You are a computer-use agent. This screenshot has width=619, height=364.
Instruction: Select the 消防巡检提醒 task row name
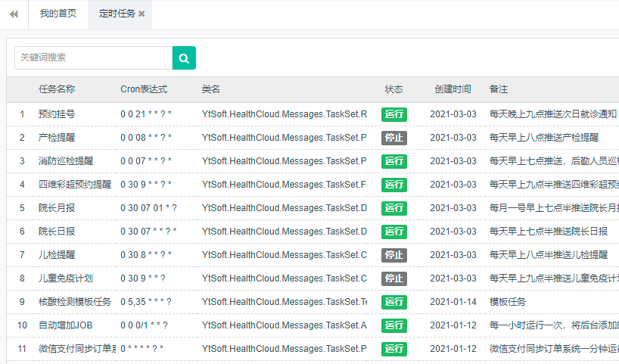(x=67, y=161)
